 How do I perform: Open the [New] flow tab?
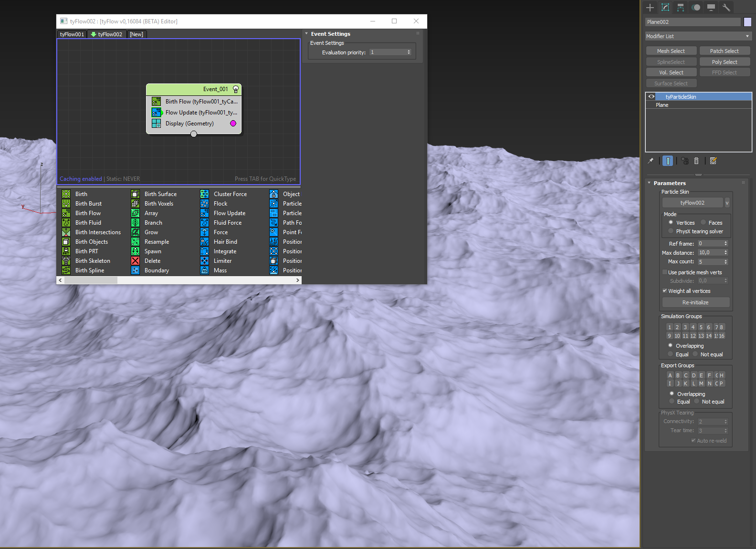pos(136,34)
